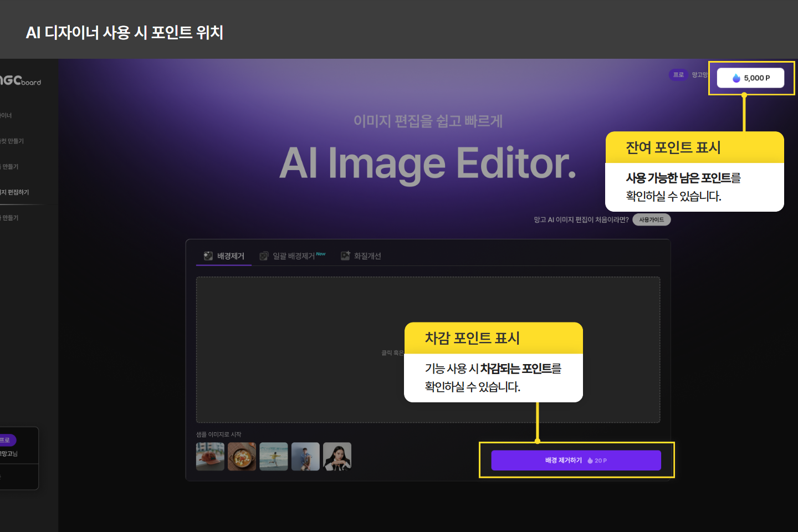Screen dimensions: 798x532
Task: Open the 5,000 P points balance
Action: tap(750, 78)
